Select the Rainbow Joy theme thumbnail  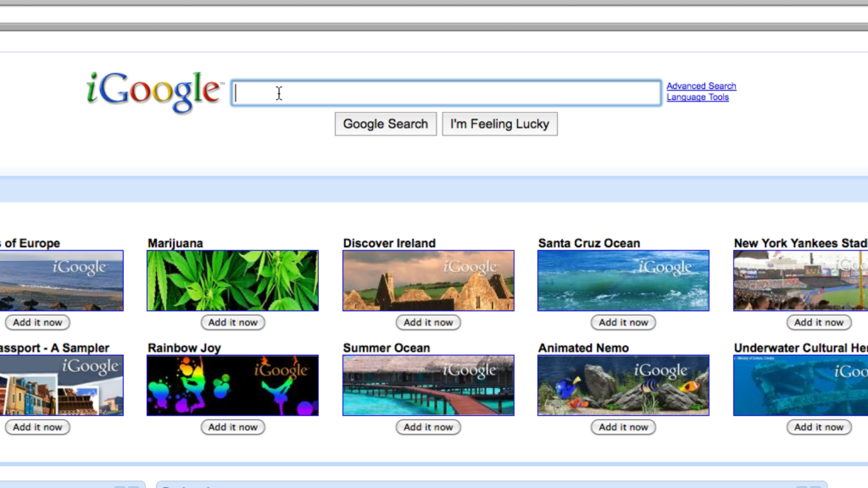click(232, 385)
